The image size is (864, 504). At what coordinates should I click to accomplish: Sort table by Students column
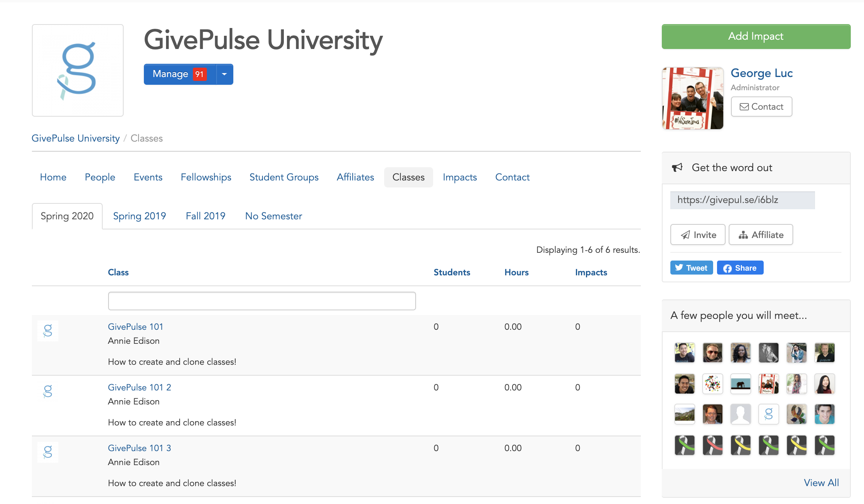tap(452, 273)
